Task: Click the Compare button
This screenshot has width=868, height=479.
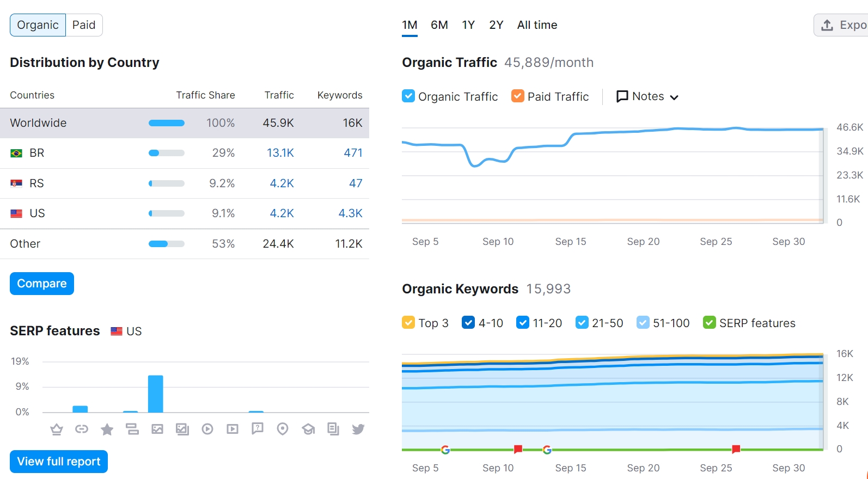Action: click(42, 284)
